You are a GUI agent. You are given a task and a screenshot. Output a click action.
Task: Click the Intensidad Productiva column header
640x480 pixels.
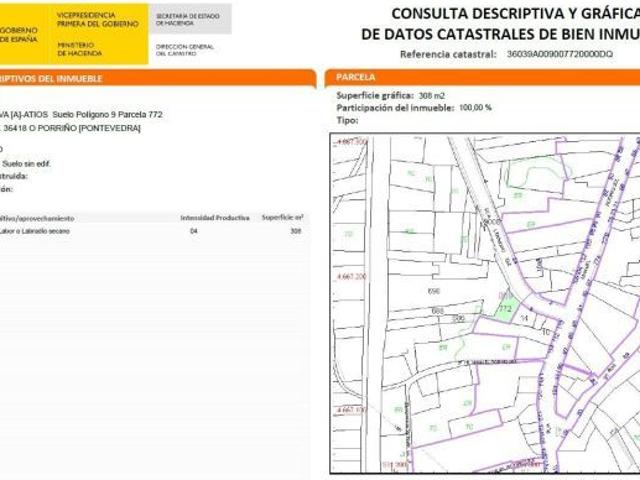pyautogui.click(x=214, y=217)
